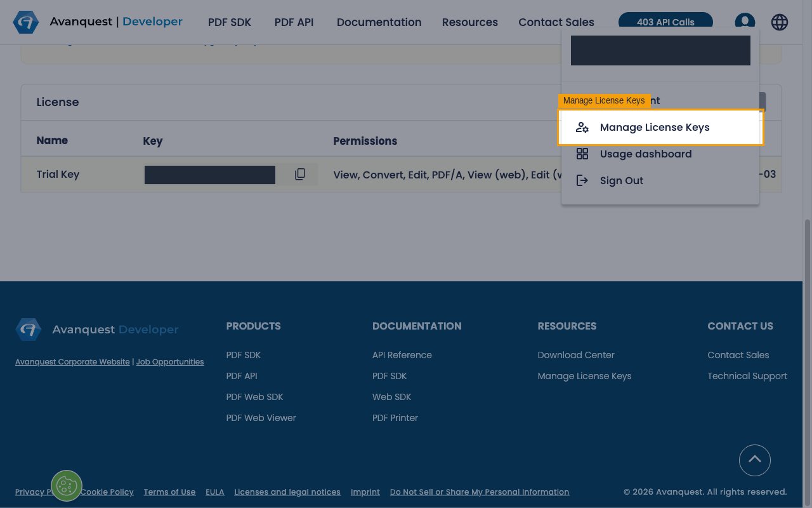812x508 pixels.
Task: Open EULA link
Action: coord(215,492)
